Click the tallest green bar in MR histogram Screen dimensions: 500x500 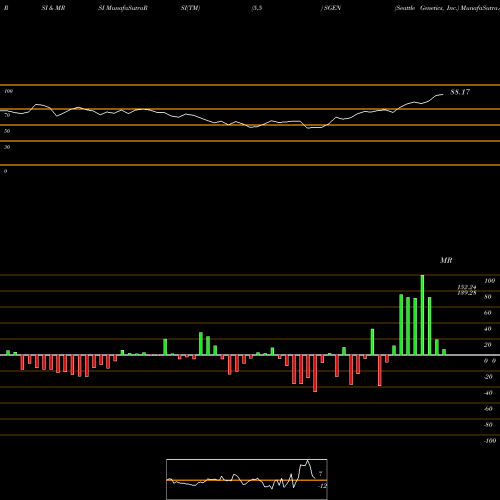(x=422, y=315)
